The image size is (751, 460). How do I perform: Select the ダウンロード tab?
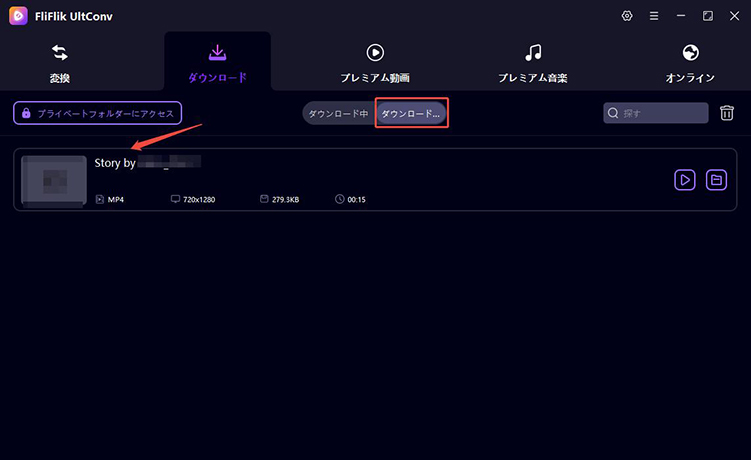(217, 62)
